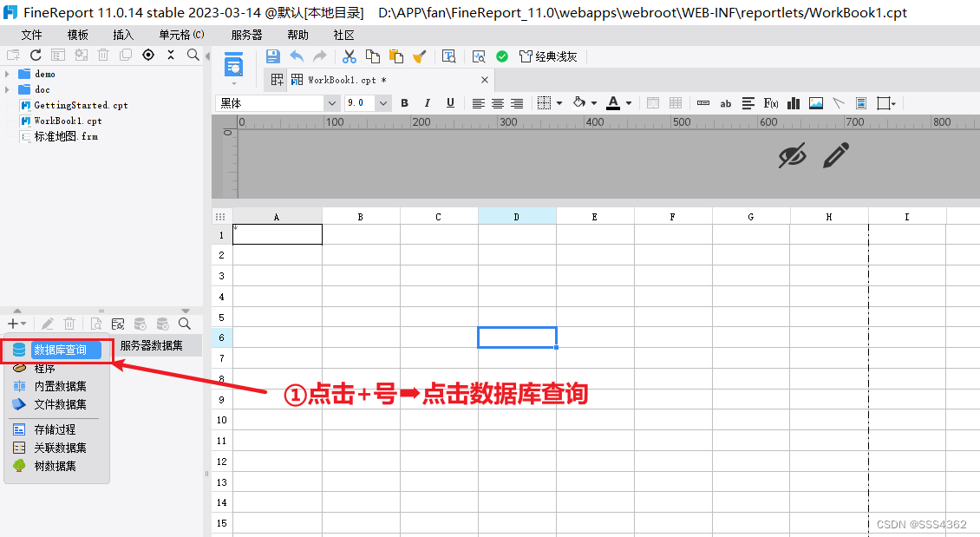Click the 经典浅灰 theme button

(548, 57)
